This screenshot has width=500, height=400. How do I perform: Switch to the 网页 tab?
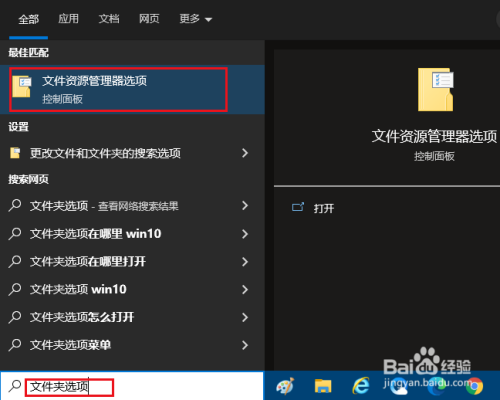[149, 19]
